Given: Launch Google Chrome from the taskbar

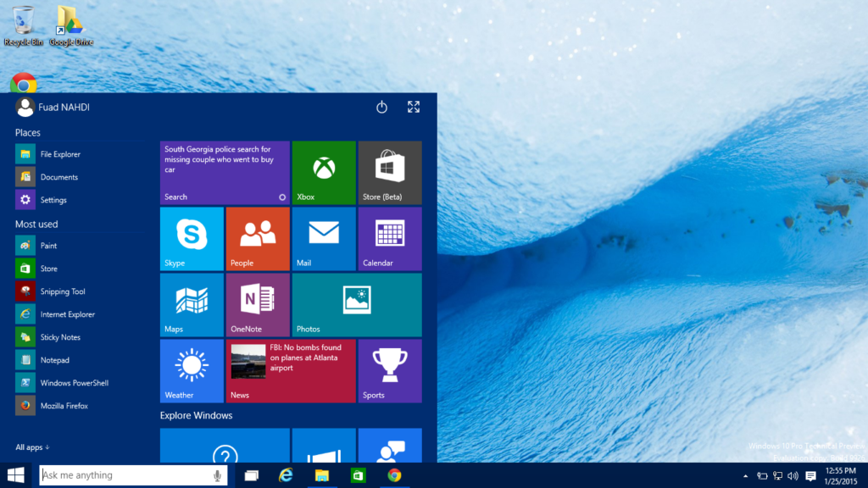Looking at the screenshot, I should point(393,475).
